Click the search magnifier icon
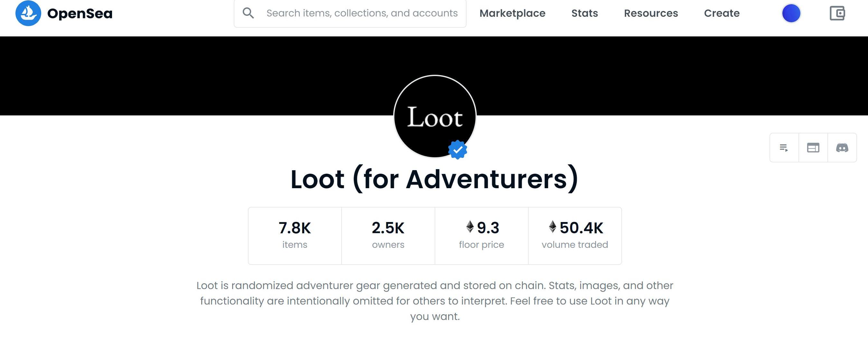Screen dimensions: 868x339 tap(248, 13)
